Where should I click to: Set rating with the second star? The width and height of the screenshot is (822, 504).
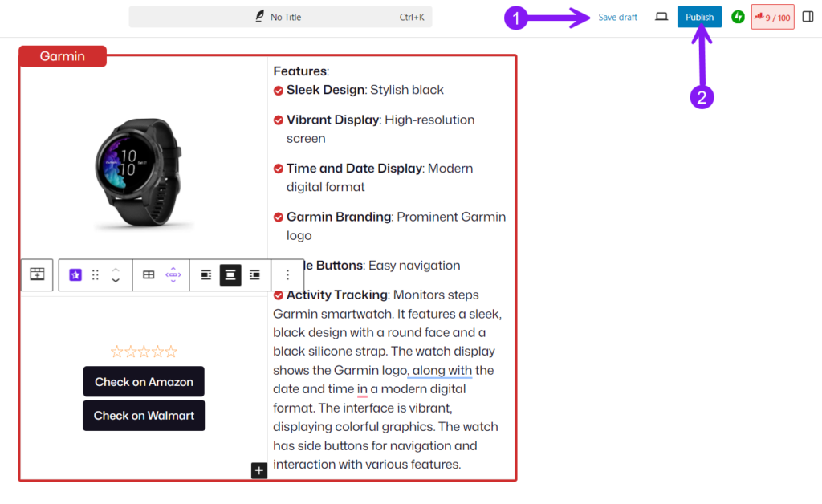[131, 352]
